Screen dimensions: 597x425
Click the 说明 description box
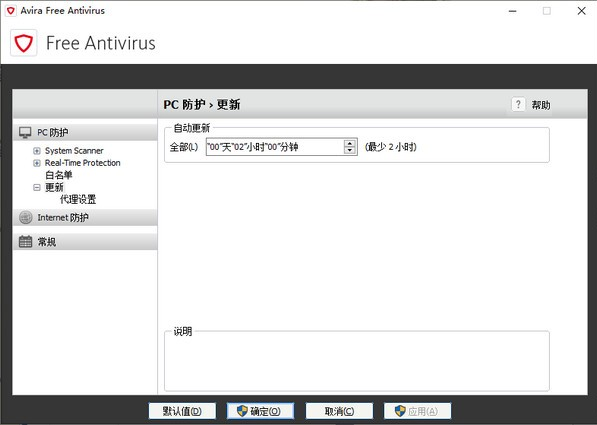click(357, 361)
